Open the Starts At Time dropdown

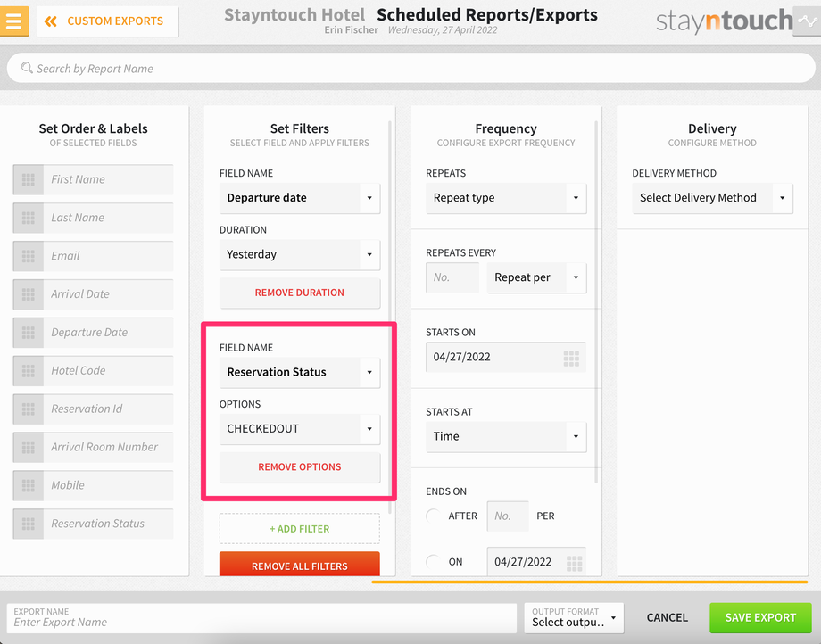506,436
